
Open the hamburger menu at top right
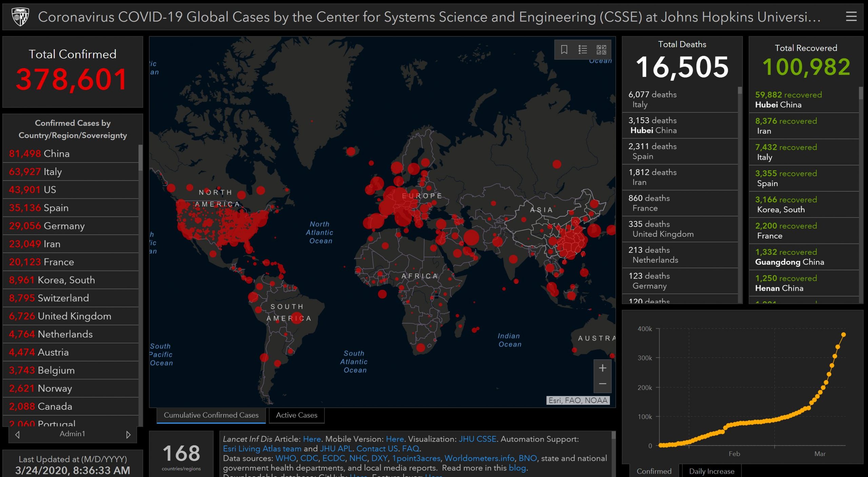click(x=851, y=17)
